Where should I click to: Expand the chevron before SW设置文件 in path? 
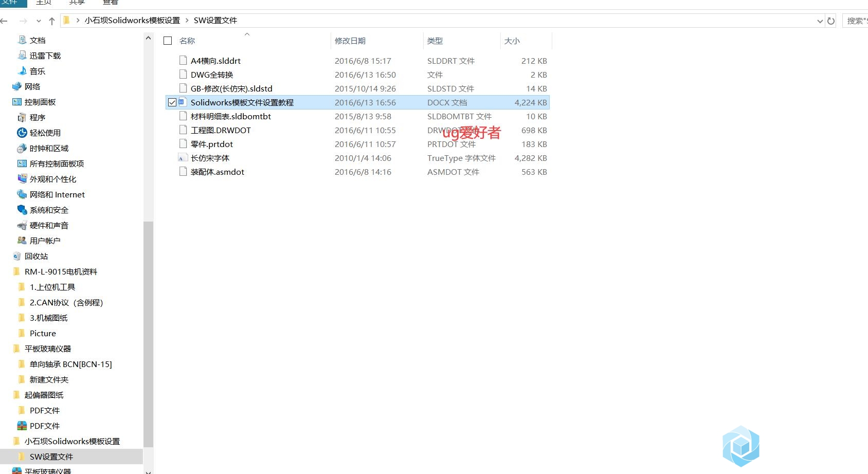point(187,21)
